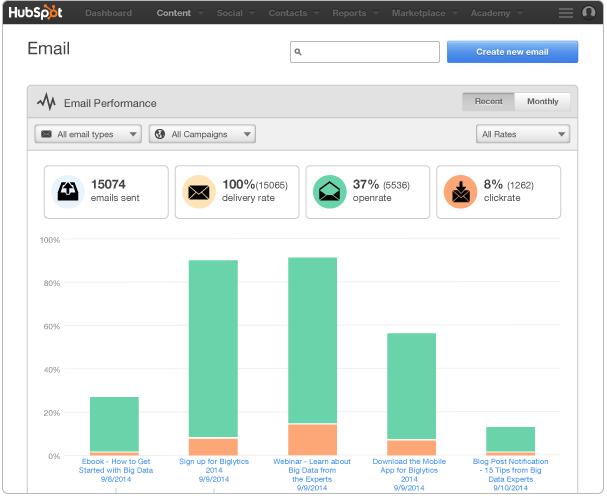Switch to the Monthly view
Screen dimensions: 607x498
(542, 101)
